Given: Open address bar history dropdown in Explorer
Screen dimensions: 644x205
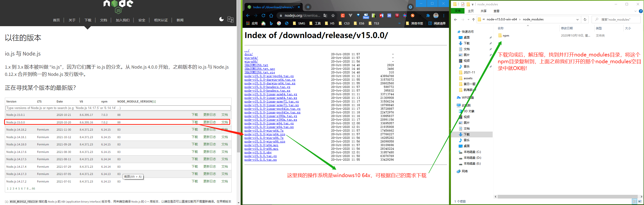Looking at the screenshot, I should tap(577, 19).
